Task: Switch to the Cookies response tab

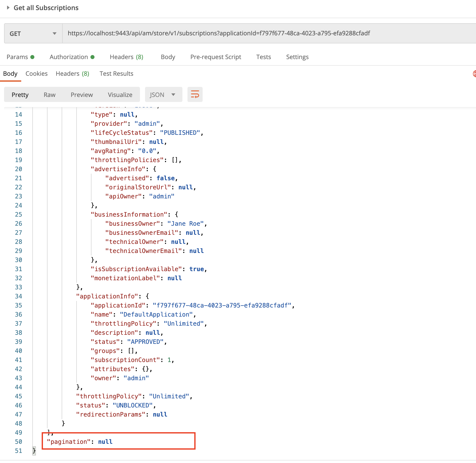Action: pos(36,73)
